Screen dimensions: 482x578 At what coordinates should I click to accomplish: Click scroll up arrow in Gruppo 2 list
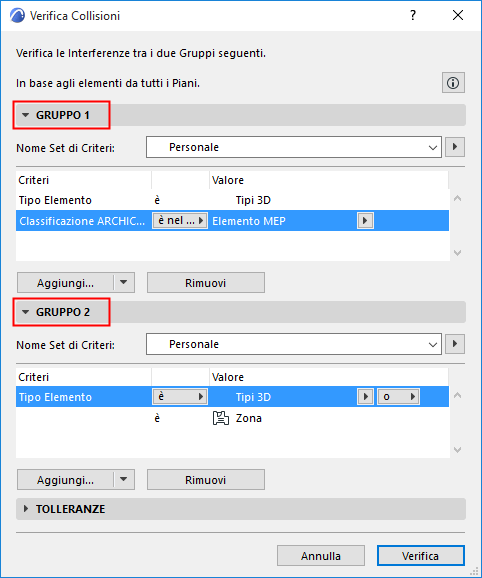coord(457,395)
